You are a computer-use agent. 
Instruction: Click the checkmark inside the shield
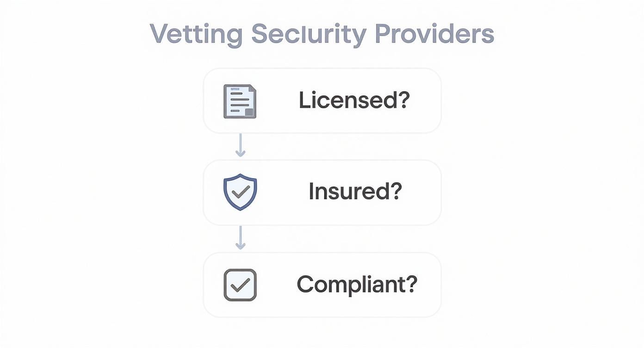pyautogui.click(x=241, y=192)
